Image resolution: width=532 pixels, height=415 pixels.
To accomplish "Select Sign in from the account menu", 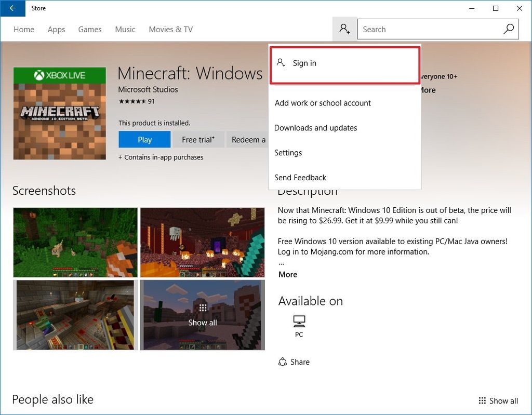I will 304,63.
